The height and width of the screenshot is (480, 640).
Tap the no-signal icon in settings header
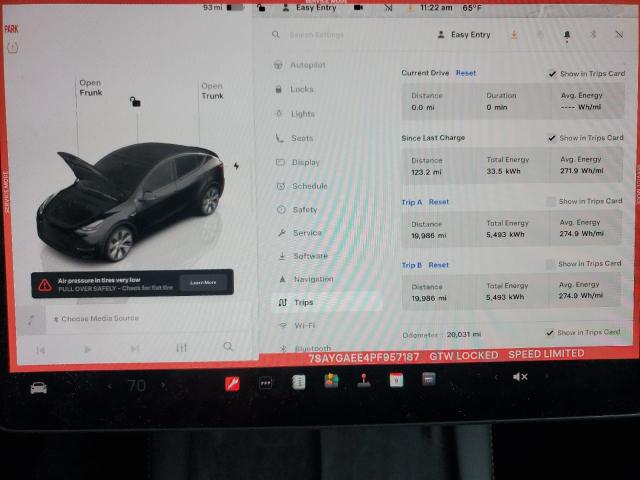(619, 35)
